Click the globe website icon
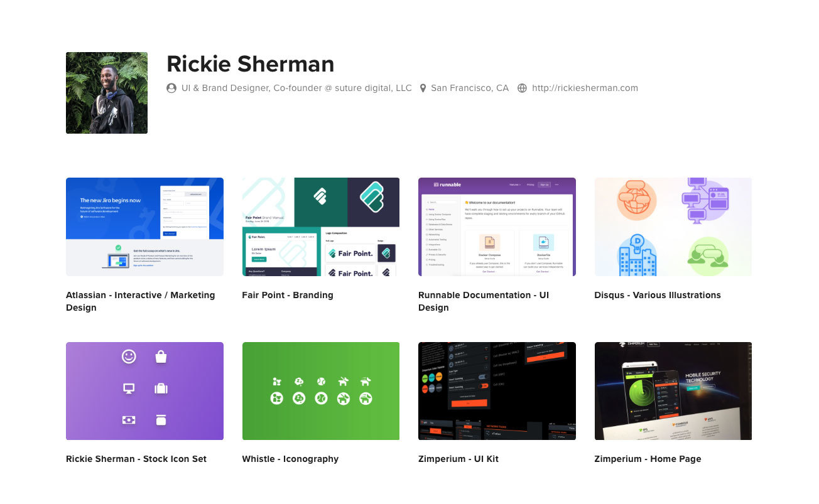The width and height of the screenshot is (819, 504). click(x=522, y=88)
